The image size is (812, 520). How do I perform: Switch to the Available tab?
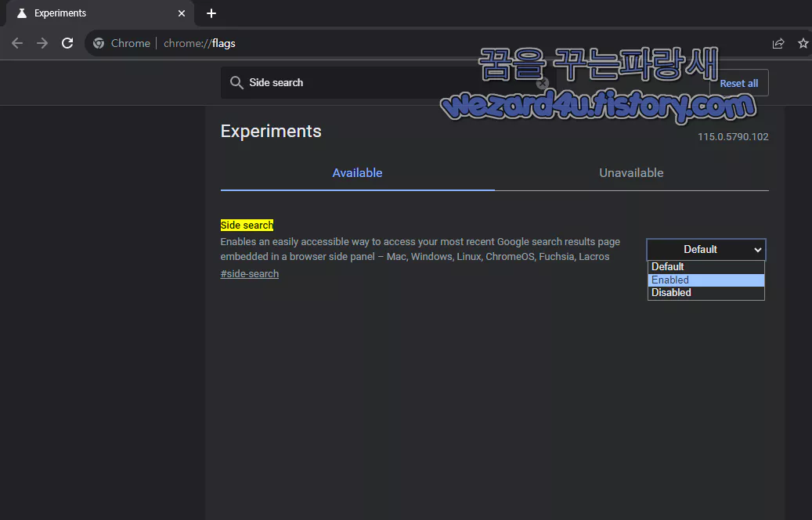click(x=357, y=173)
